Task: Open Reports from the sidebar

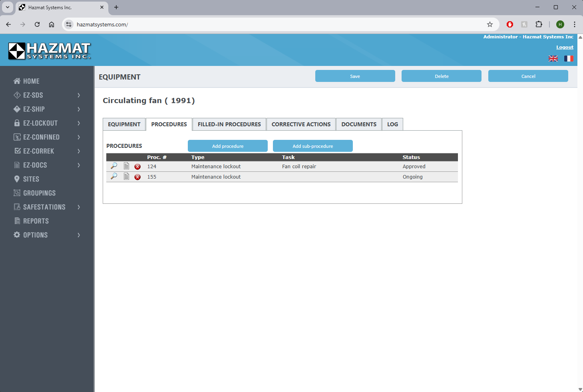Action: tap(36, 221)
